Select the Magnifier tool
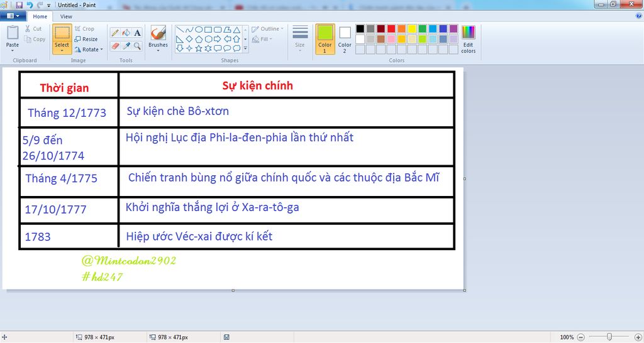 [x=138, y=46]
